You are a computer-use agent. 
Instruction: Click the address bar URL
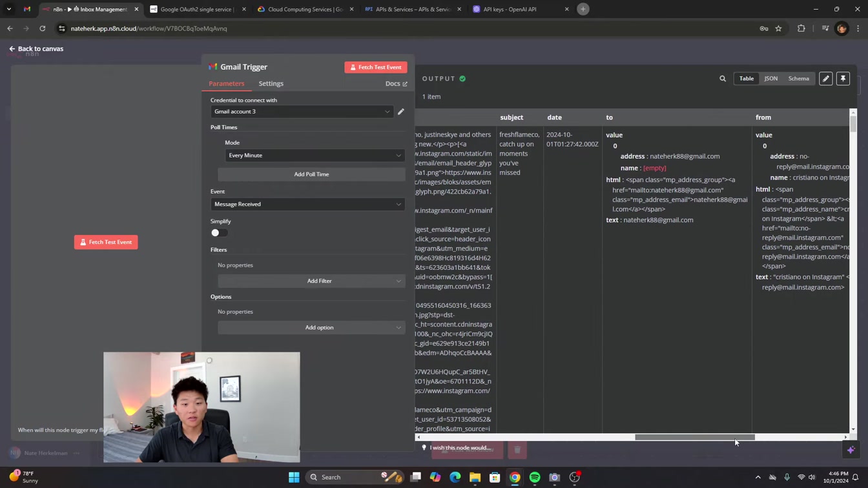click(149, 28)
